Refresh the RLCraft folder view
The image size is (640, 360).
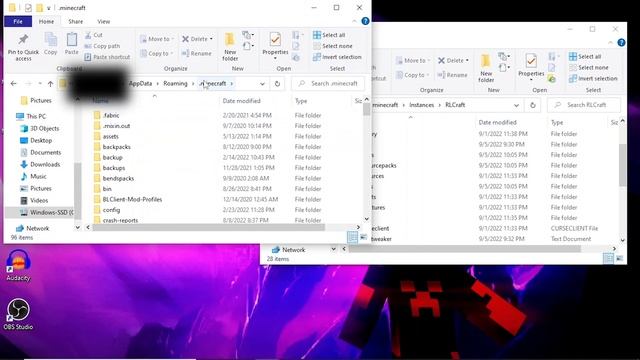pos(533,105)
